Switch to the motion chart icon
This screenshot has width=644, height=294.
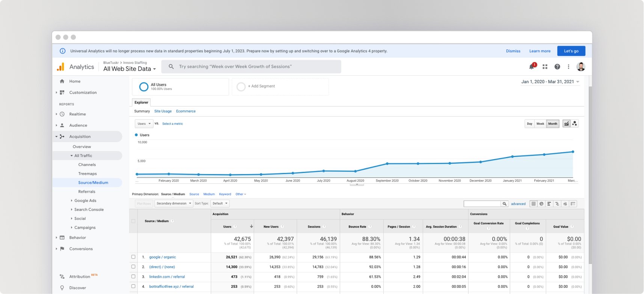click(575, 123)
